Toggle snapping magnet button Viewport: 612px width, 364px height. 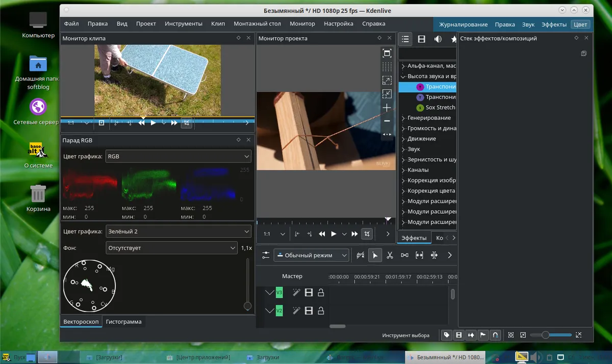click(x=495, y=335)
